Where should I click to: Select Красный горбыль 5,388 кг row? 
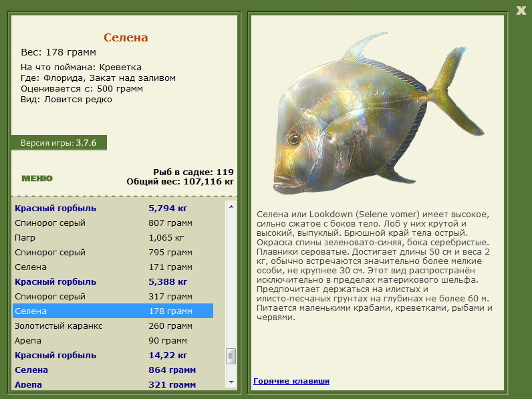[x=113, y=281]
